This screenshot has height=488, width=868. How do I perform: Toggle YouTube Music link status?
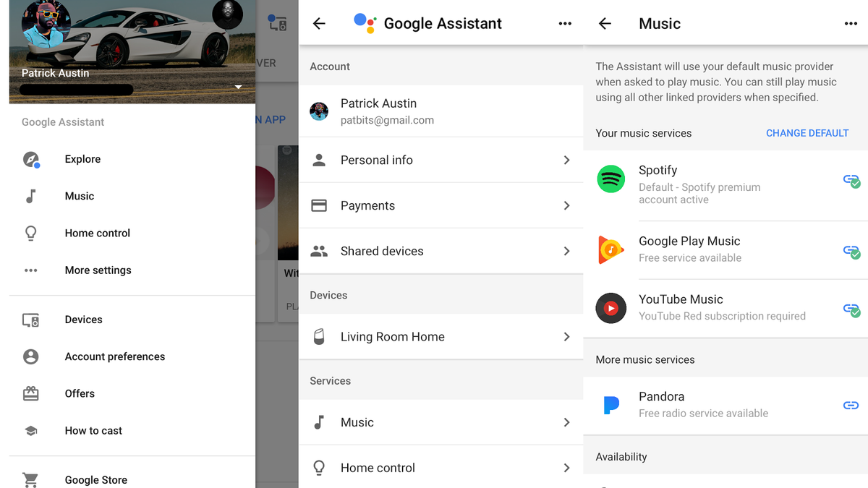[851, 310]
